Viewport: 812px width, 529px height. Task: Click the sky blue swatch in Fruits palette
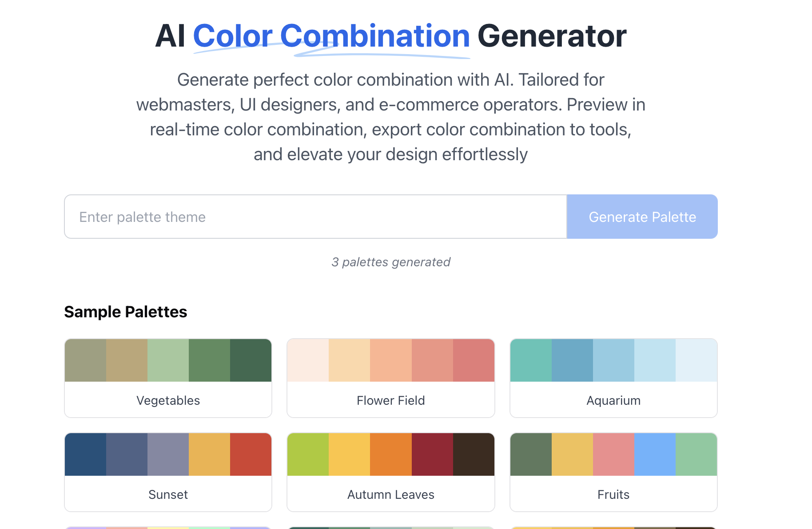coord(655,454)
